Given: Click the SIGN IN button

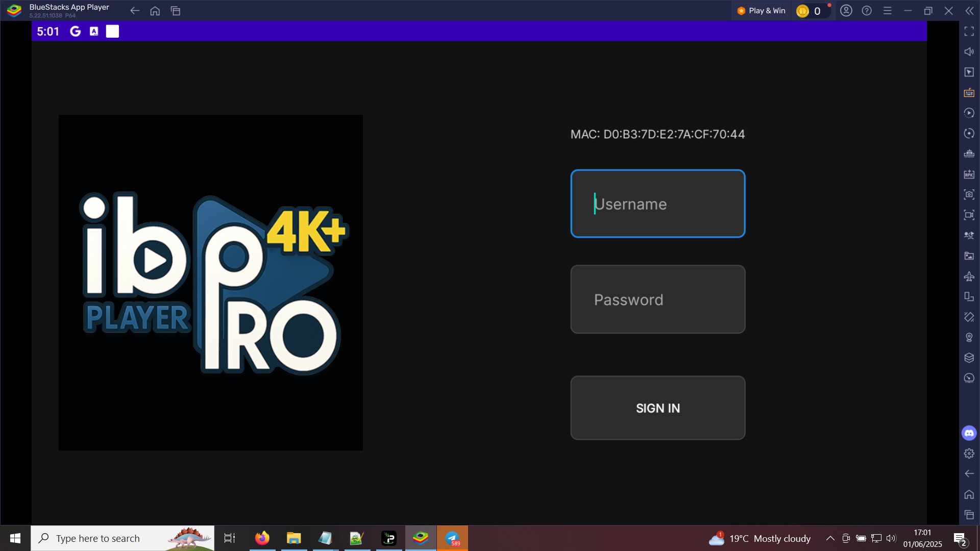Looking at the screenshot, I should click(657, 408).
